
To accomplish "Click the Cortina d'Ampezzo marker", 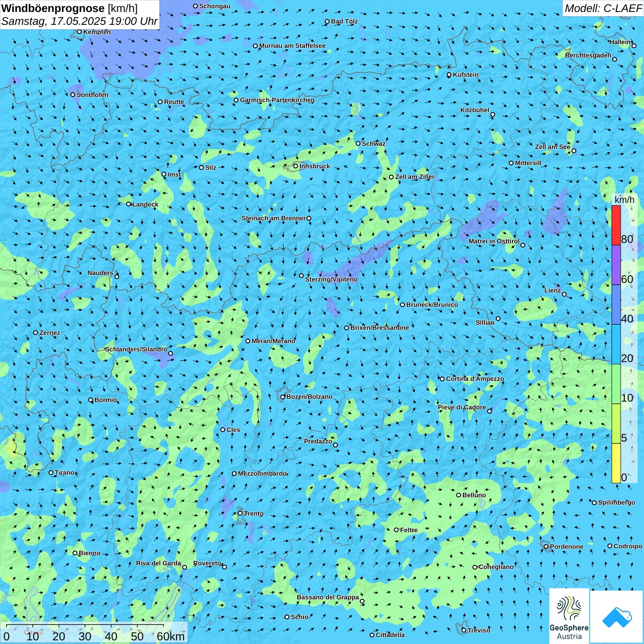I will pyautogui.click(x=443, y=379).
